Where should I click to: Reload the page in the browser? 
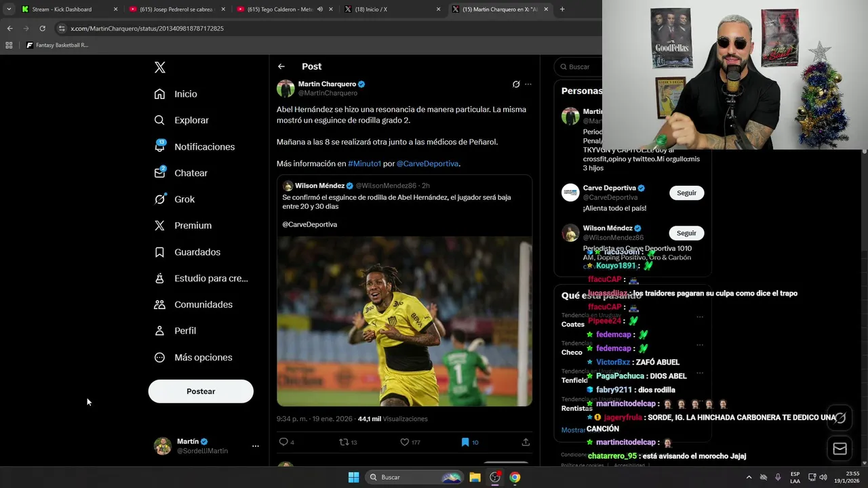[42, 28]
